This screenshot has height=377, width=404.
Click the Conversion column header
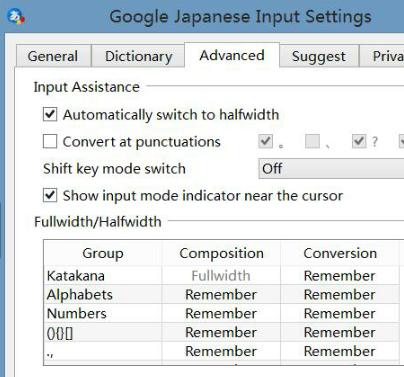click(x=340, y=253)
